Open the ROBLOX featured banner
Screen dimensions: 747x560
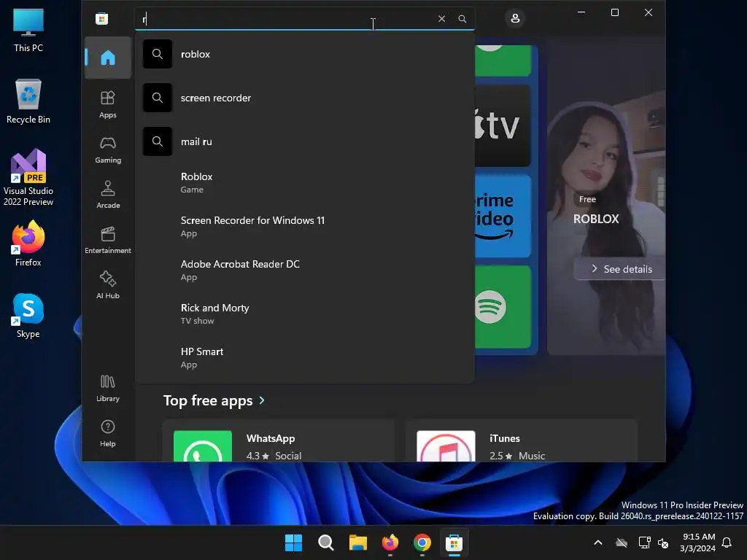point(606,200)
